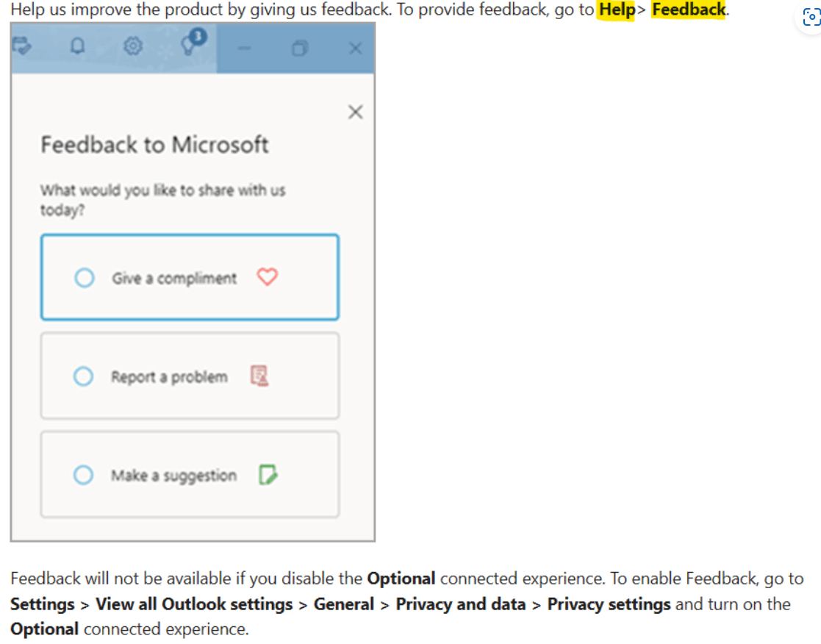Choose the Give a compliment option card

[190, 277]
